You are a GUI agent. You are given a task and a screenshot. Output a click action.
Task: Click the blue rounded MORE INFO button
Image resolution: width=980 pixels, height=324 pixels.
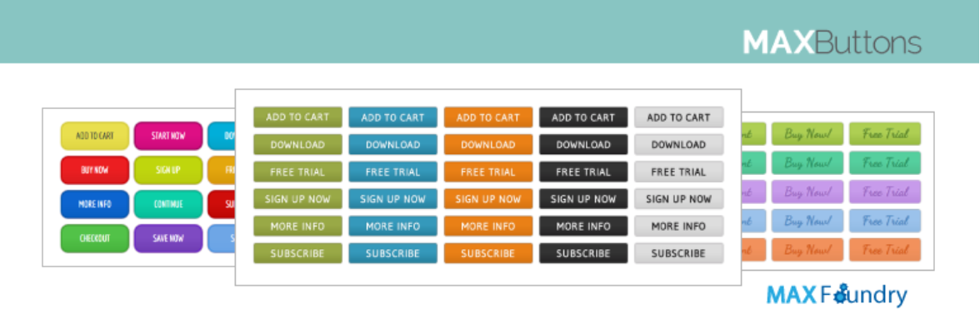[x=95, y=204]
